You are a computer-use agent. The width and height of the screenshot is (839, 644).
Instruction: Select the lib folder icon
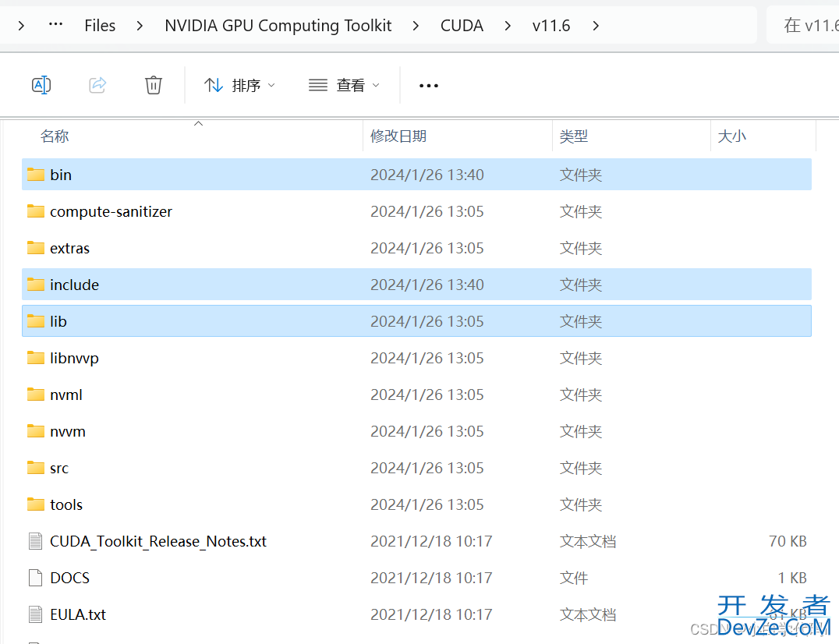click(36, 321)
